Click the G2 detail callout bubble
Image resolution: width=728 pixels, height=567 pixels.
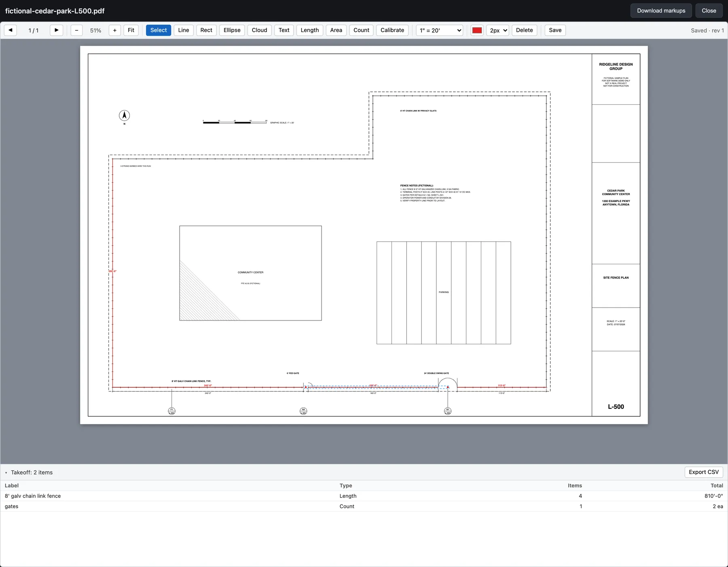(x=303, y=411)
